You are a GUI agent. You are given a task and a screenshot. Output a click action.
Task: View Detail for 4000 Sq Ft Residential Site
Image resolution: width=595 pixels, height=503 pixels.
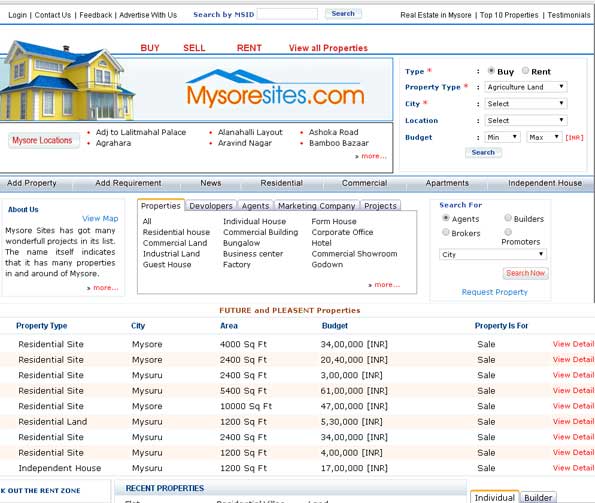(573, 344)
